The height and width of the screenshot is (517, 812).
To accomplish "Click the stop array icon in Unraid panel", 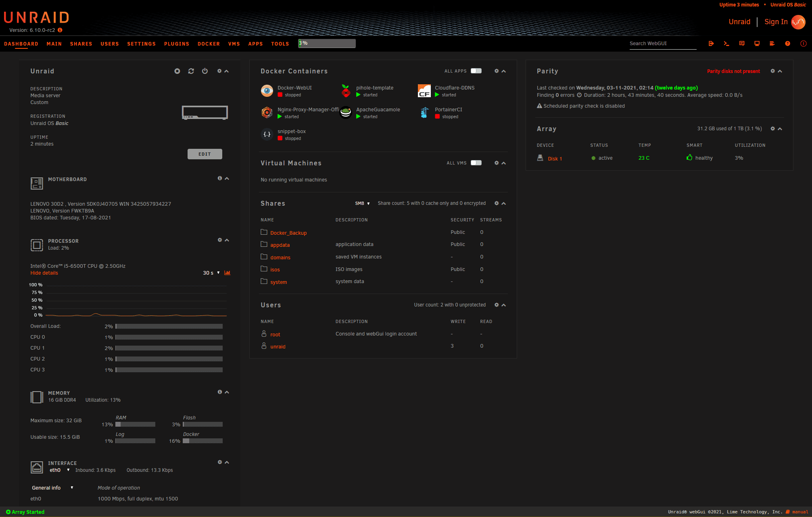I will (177, 71).
